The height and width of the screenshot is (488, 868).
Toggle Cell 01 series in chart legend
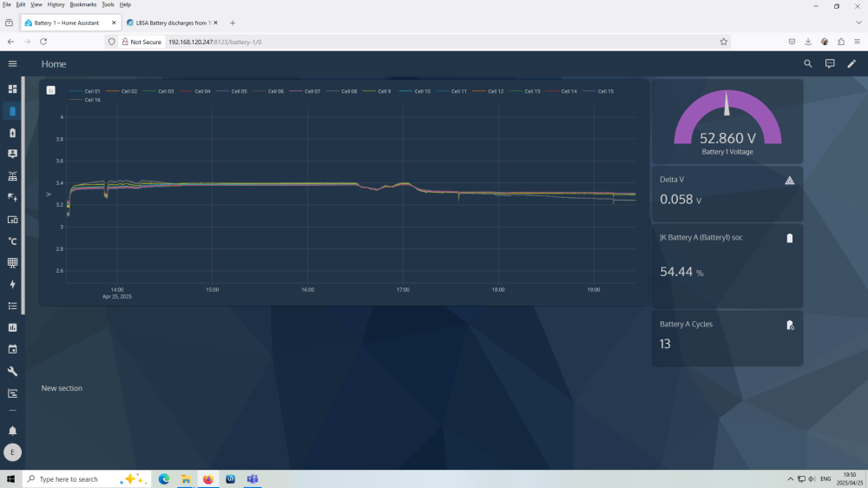(x=85, y=91)
